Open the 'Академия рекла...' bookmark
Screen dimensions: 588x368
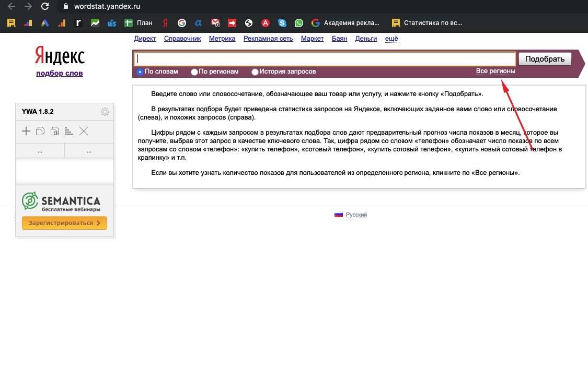click(345, 23)
